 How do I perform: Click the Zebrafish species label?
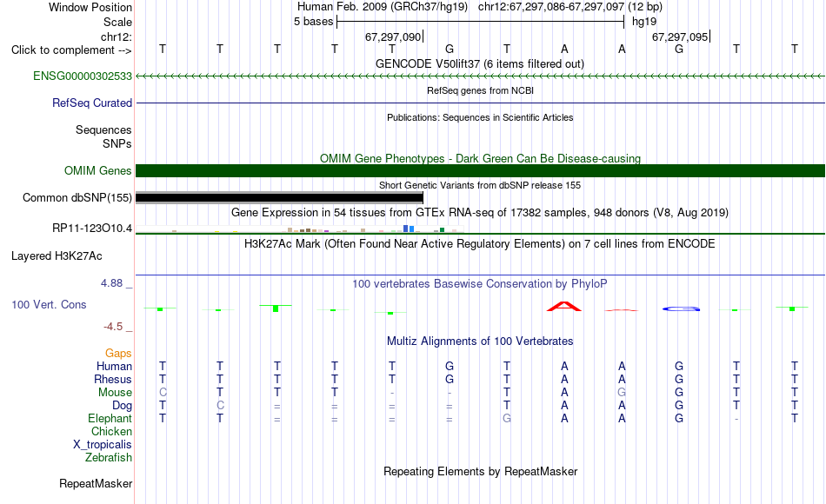(x=109, y=457)
